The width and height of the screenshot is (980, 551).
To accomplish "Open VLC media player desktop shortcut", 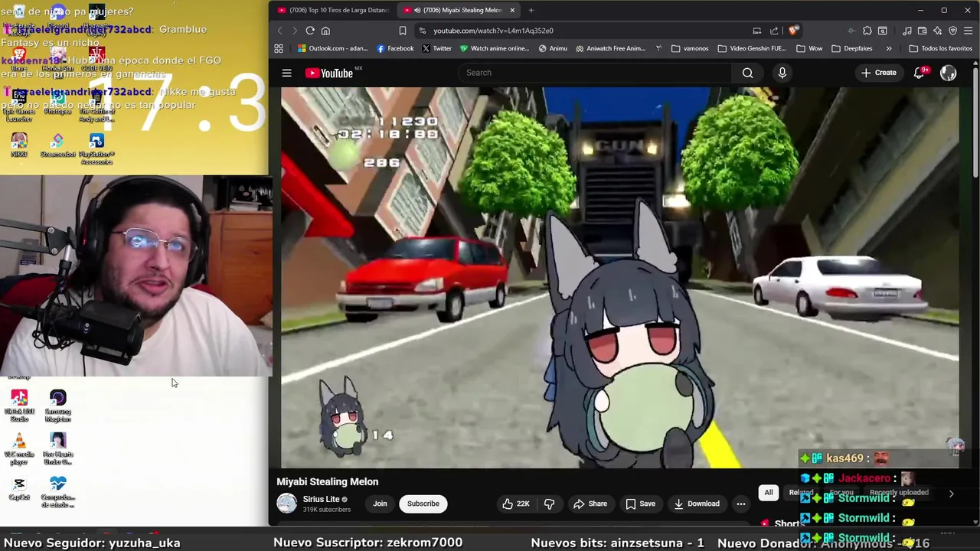I will tap(19, 449).
